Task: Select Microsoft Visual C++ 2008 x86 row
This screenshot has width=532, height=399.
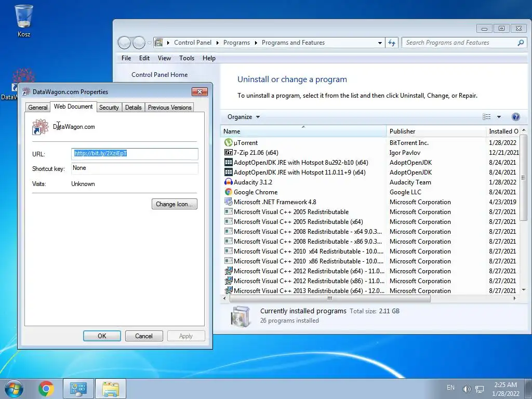Action: (371, 242)
